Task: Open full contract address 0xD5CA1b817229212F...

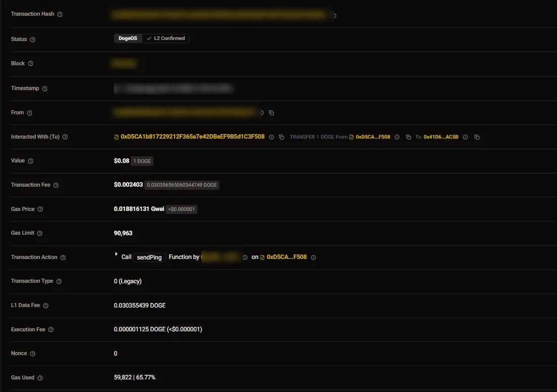Action: 192,137
